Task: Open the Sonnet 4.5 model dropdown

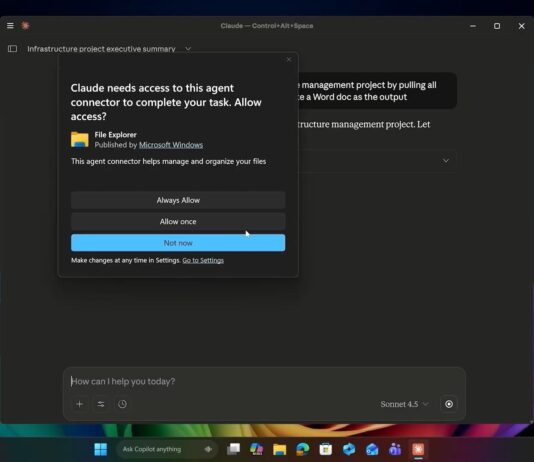Action: 404,404
